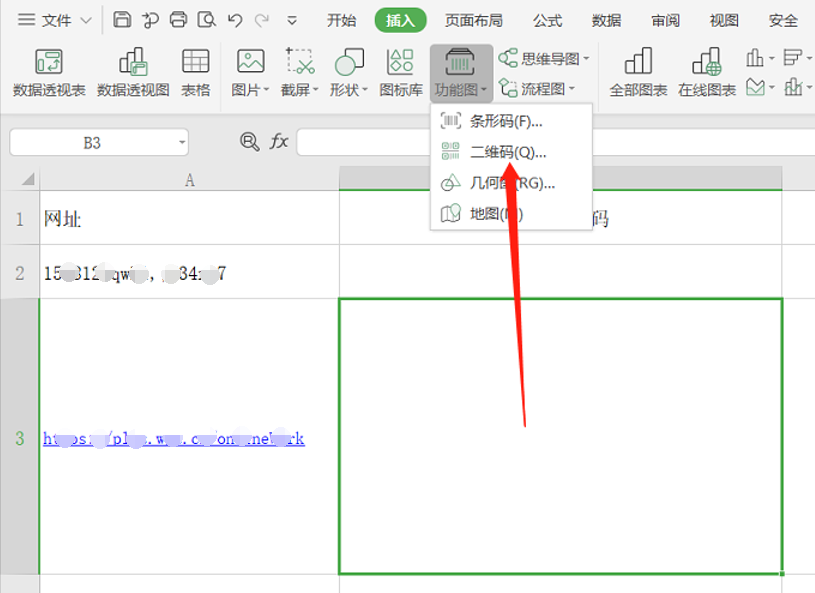Screen dimensions: 815x593
Task: Choose 二维码(Q)... from the menu
Action: tap(511, 152)
